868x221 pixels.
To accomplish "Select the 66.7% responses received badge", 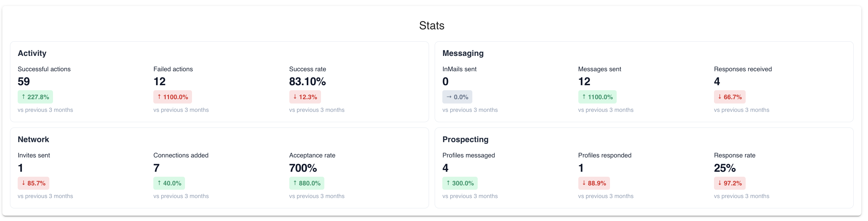I will tap(730, 97).
